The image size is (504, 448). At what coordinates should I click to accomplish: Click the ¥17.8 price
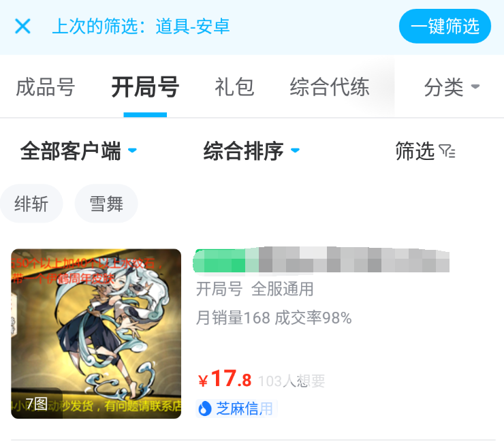click(x=225, y=379)
